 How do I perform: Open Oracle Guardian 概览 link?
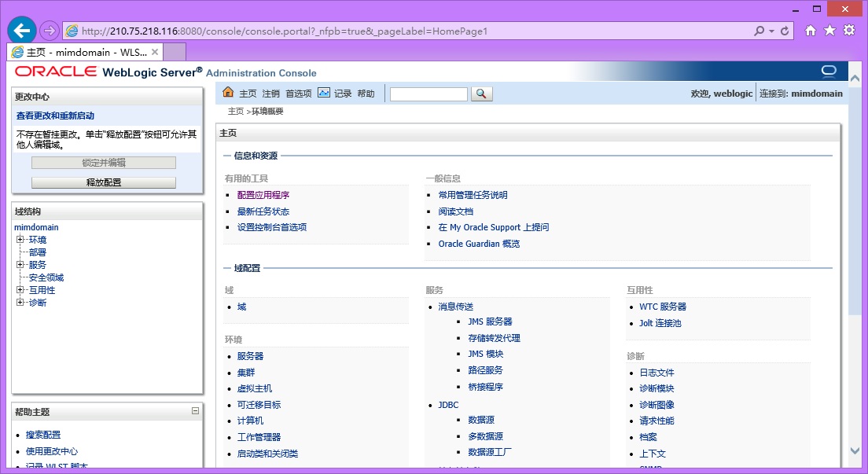point(479,244)
